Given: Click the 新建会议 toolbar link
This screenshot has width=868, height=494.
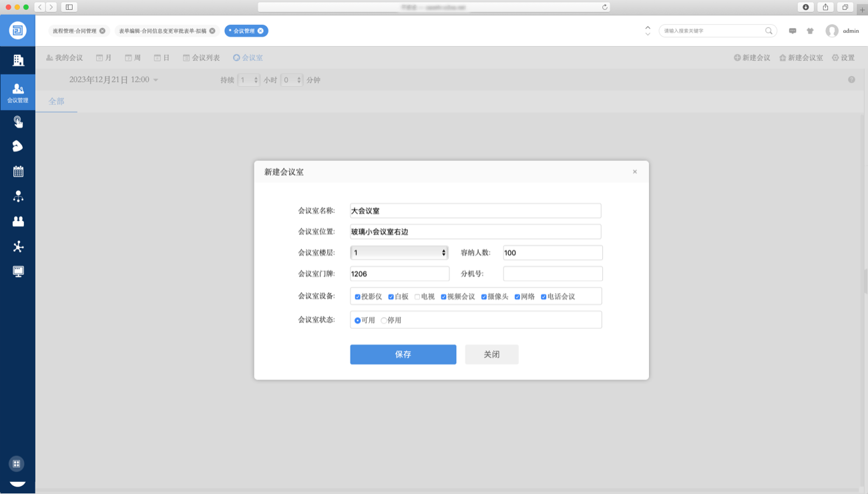Looking at the screenshot, I should click(752, 58).
